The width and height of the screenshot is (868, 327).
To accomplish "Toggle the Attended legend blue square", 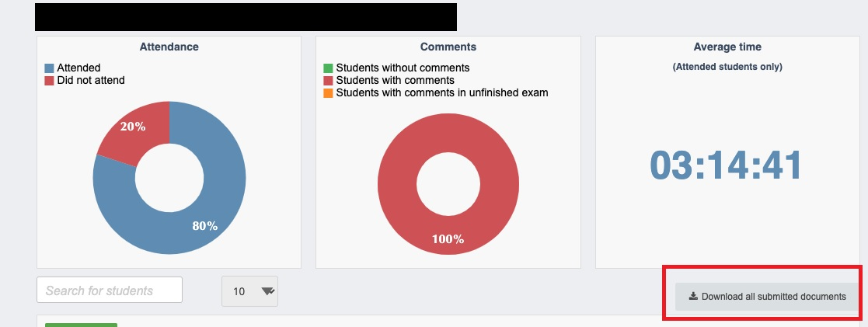I will tap(49, 68).
